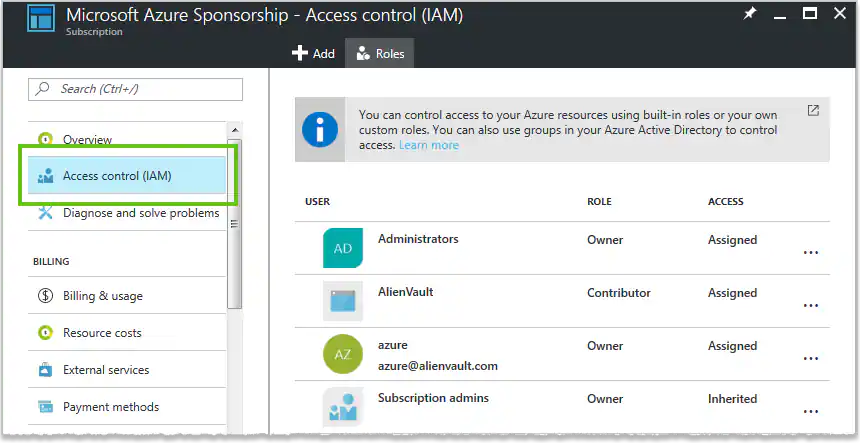
Task: Click the AlienVault application icon
Action: pos(343,301)
